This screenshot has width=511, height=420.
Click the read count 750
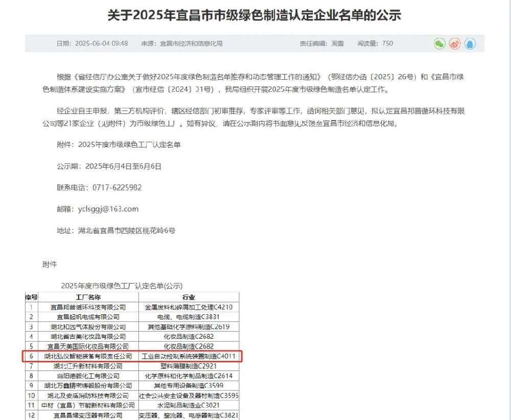(387, 44)
